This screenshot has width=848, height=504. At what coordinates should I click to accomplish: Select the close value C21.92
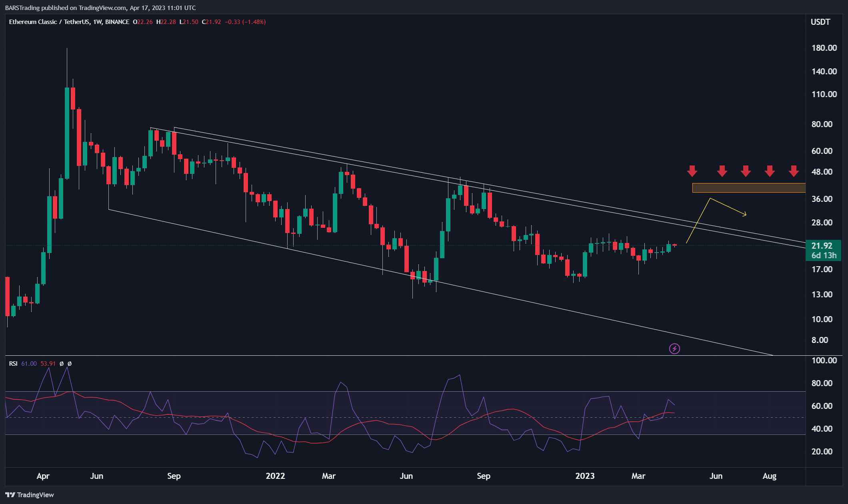click(211, 22)
